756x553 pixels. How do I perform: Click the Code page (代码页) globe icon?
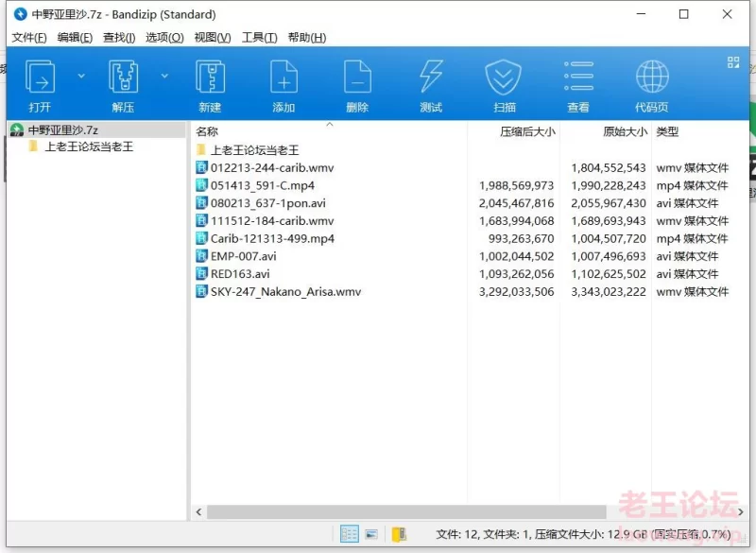coord(652,77)
